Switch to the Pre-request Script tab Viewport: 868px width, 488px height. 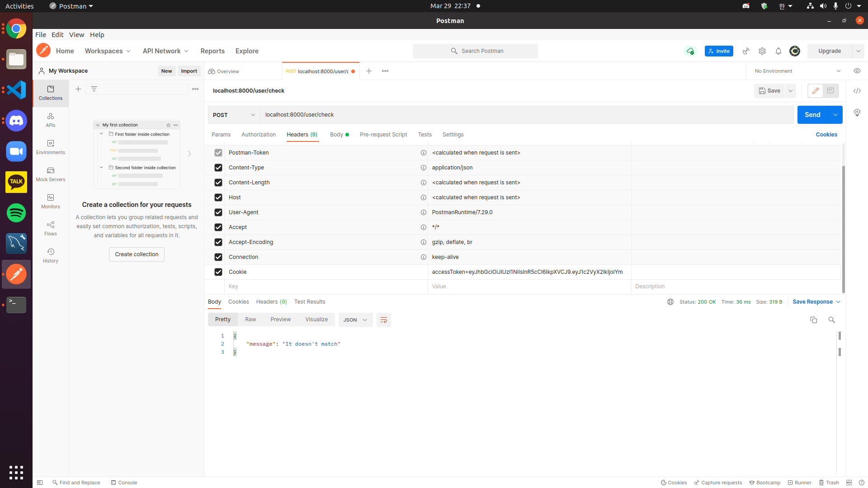click(x=383, y=135)
